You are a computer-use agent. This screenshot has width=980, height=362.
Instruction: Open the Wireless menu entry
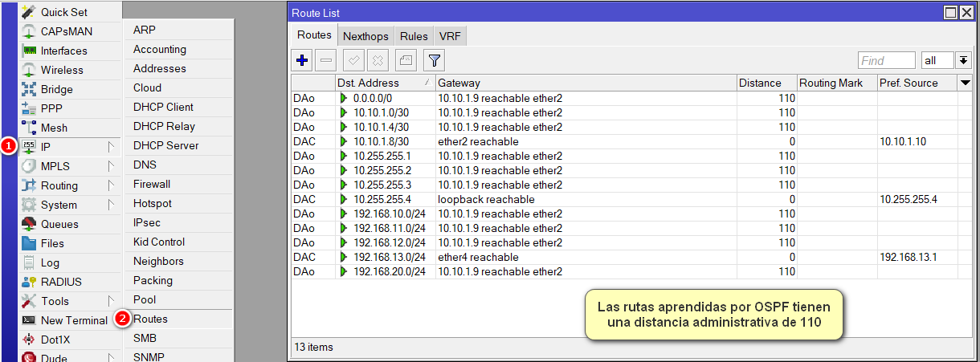pyautogui.click(x=62, y=70)
